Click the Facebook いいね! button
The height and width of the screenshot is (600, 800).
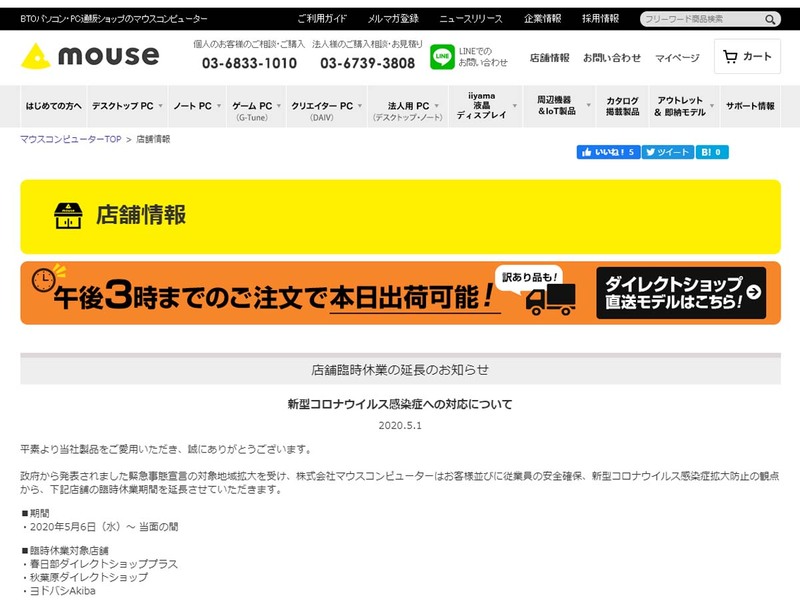coord(607,152)
